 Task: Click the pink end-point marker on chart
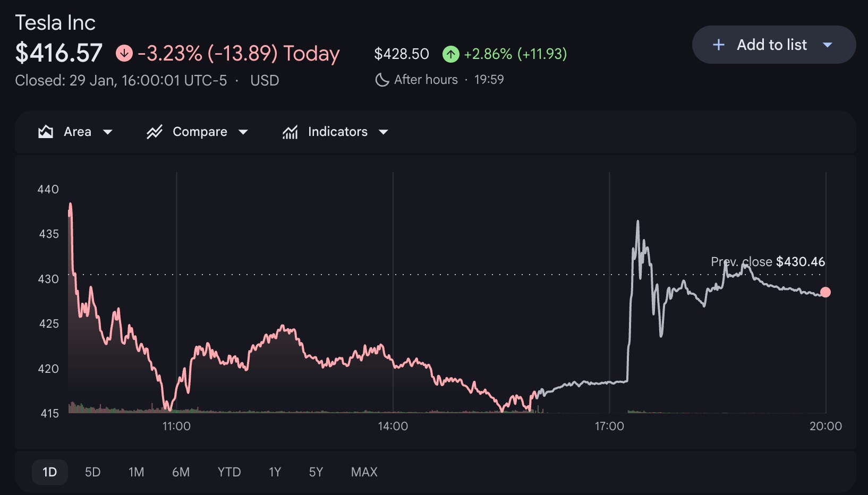click(825, 292)
